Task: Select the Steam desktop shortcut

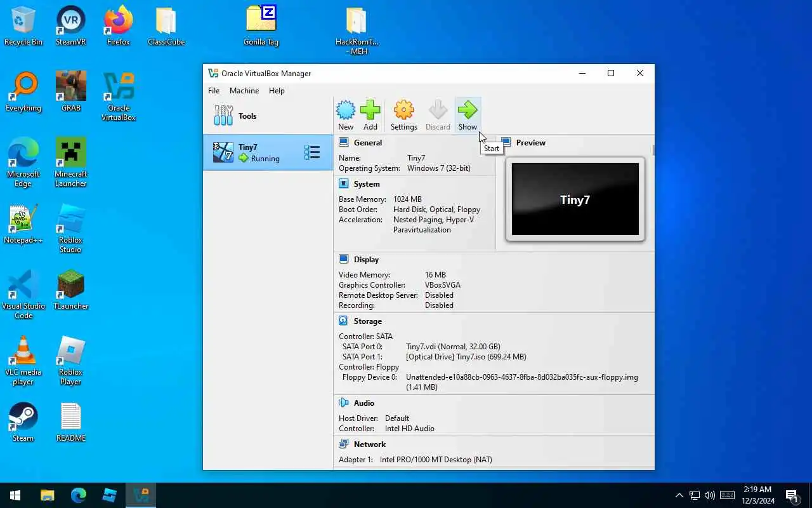Action: click(23, 423)
